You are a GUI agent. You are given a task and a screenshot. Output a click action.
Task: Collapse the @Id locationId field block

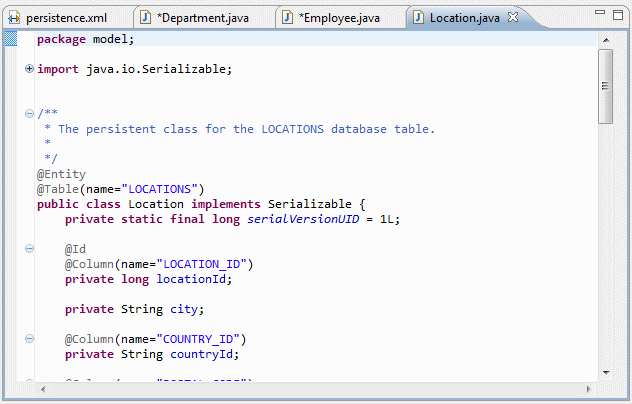point(29,248)
